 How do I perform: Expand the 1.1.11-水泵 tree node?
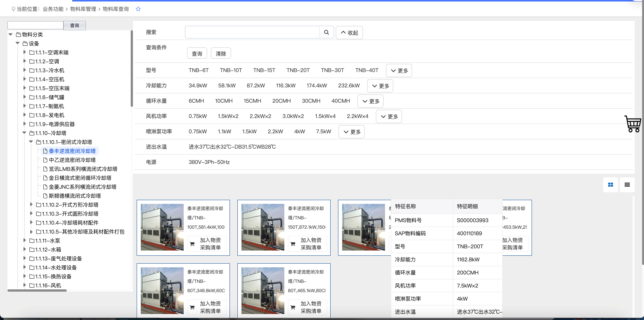point(24,240)
